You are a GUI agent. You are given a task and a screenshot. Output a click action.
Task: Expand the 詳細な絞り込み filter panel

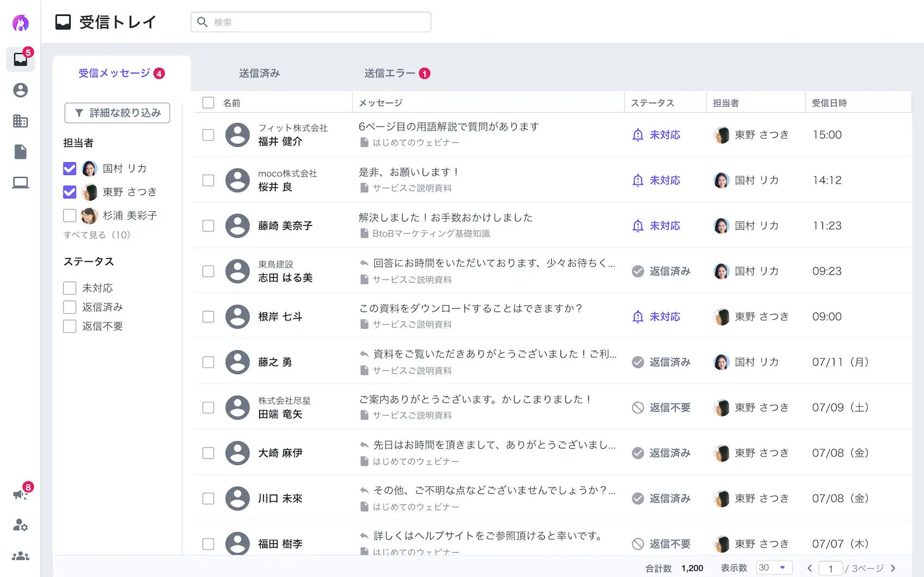click(x=117, y=113)
